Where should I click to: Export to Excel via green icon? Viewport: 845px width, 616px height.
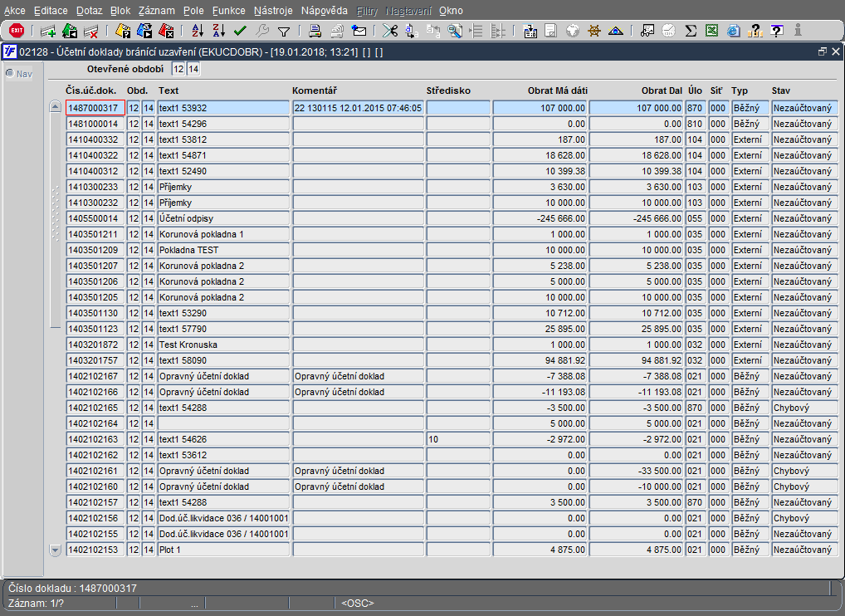(712, 32)
